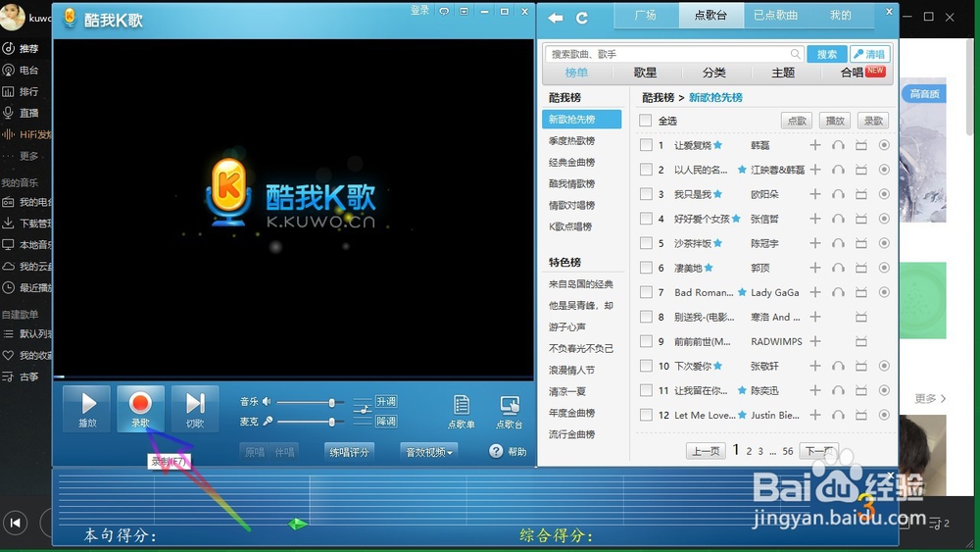Click headphone icon for 下次爱你

(x=838, y=366)
